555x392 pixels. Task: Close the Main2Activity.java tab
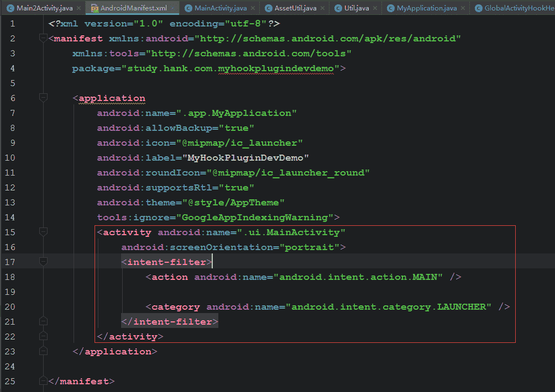[79, 8]
